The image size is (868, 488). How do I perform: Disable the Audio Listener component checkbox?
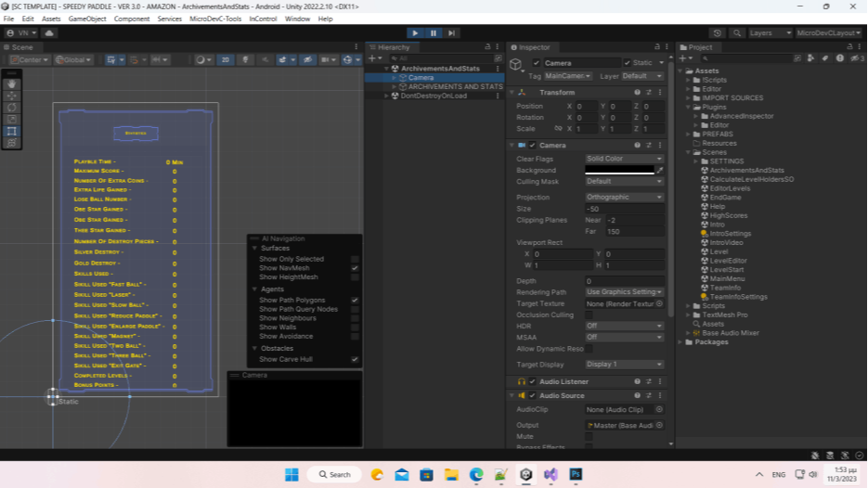533,381
